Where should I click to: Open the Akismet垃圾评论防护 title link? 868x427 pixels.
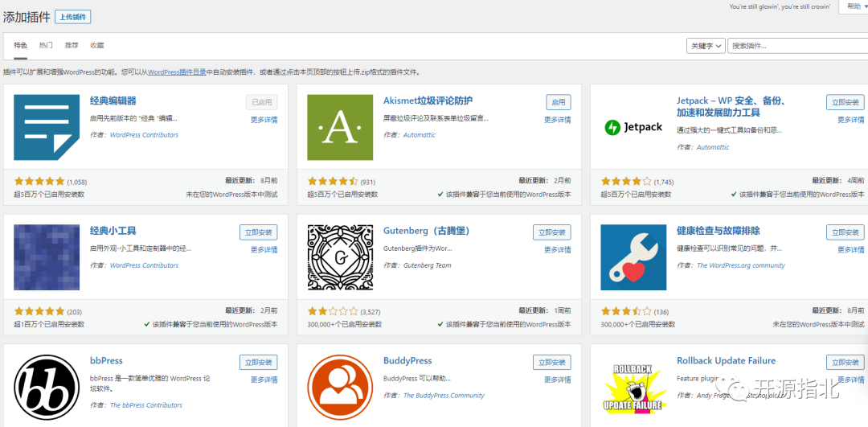coord(428,101)
